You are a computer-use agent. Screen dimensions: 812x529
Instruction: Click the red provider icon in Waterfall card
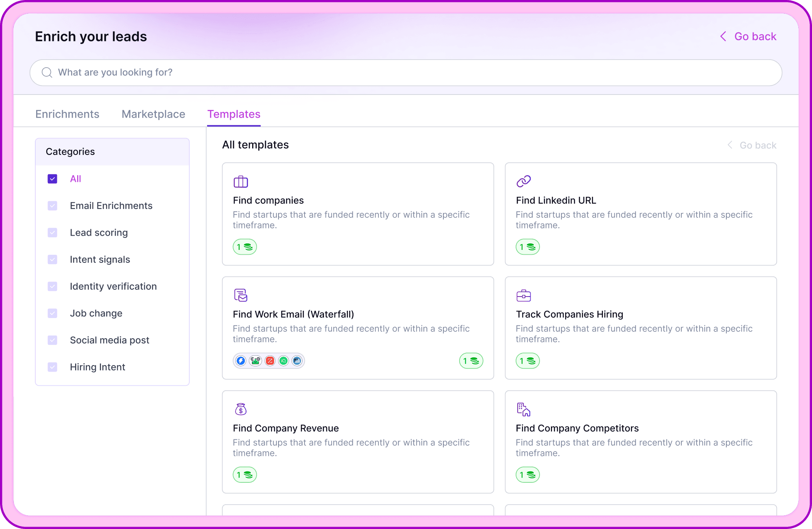pos(270,361)
